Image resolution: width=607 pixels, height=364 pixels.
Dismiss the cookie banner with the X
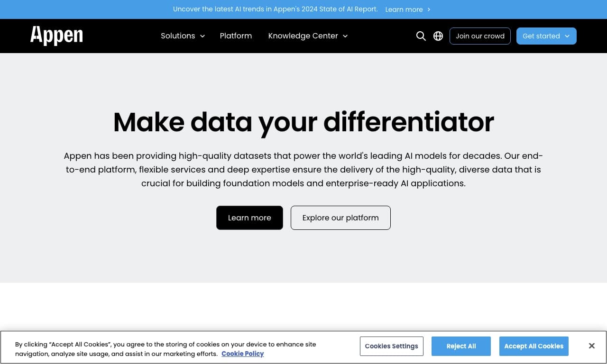pos(592,346)
